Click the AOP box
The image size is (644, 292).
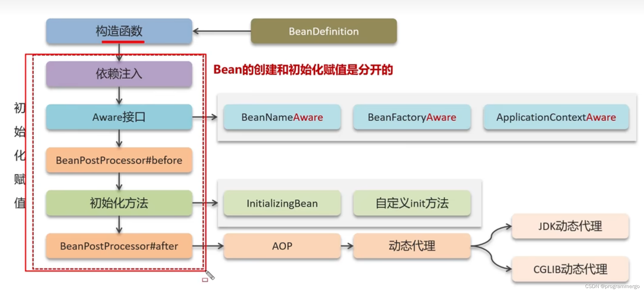[x=282, y=246]
